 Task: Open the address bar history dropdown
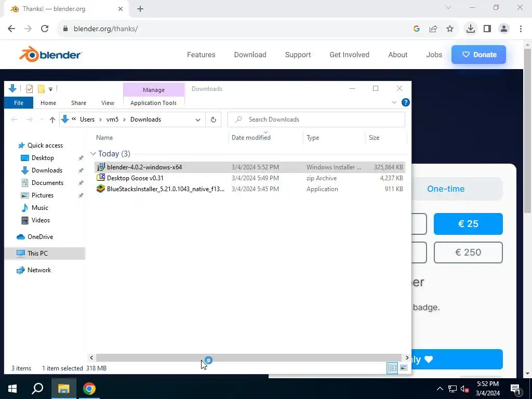pyautogui.click(x=198, y=119)
